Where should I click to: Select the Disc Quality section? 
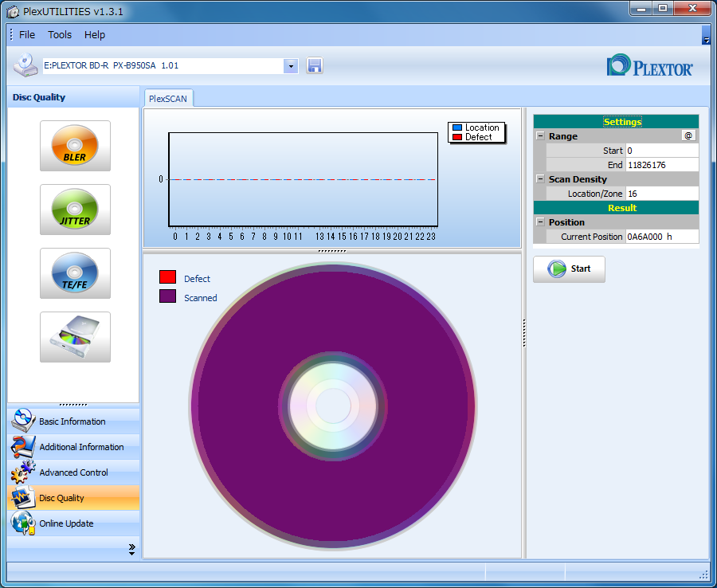pos(73,498)
